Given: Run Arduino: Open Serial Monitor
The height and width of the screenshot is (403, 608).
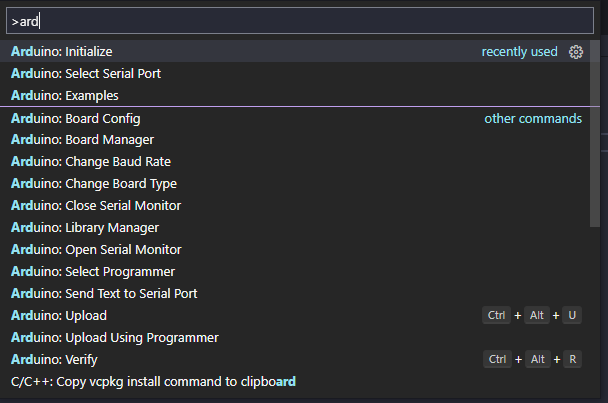Looking at the screenshot, I should click(295, 249).
